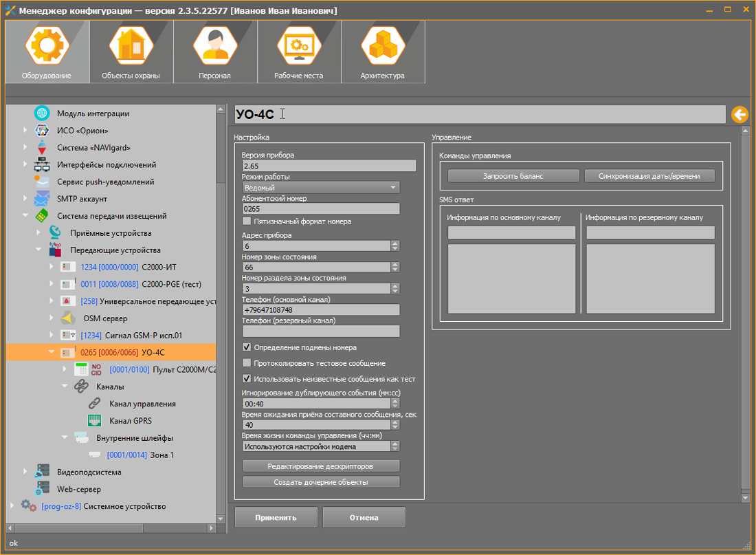Click the Запросить баланс button
The width and height of the screenshot is (756, 555).
coord(513,176)
